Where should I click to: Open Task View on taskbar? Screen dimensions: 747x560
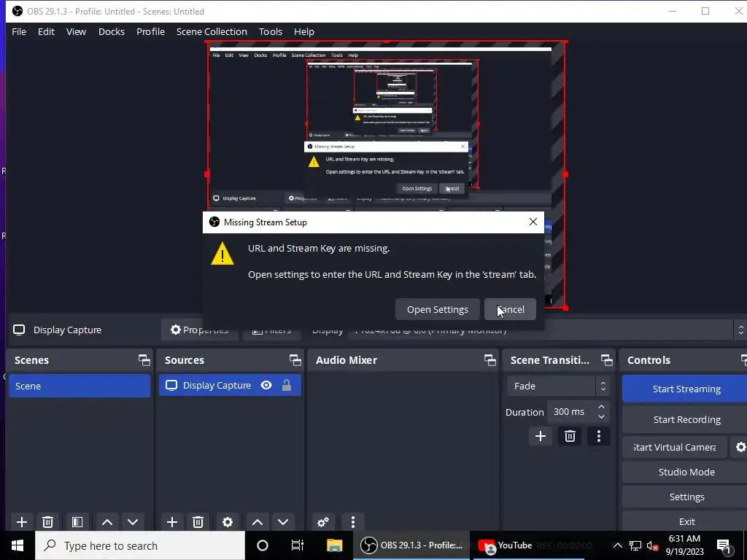(298, 545)
